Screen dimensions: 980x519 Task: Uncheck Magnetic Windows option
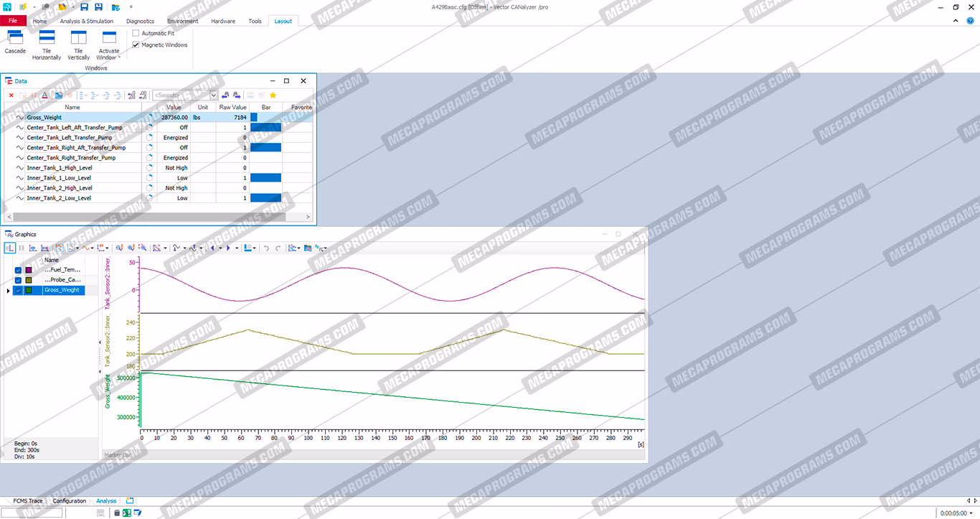point(136,45)
